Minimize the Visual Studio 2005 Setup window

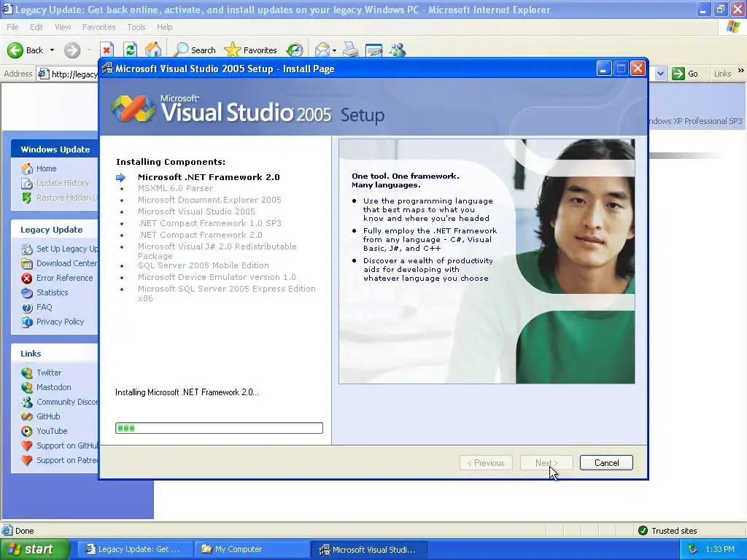click(603, 69)
